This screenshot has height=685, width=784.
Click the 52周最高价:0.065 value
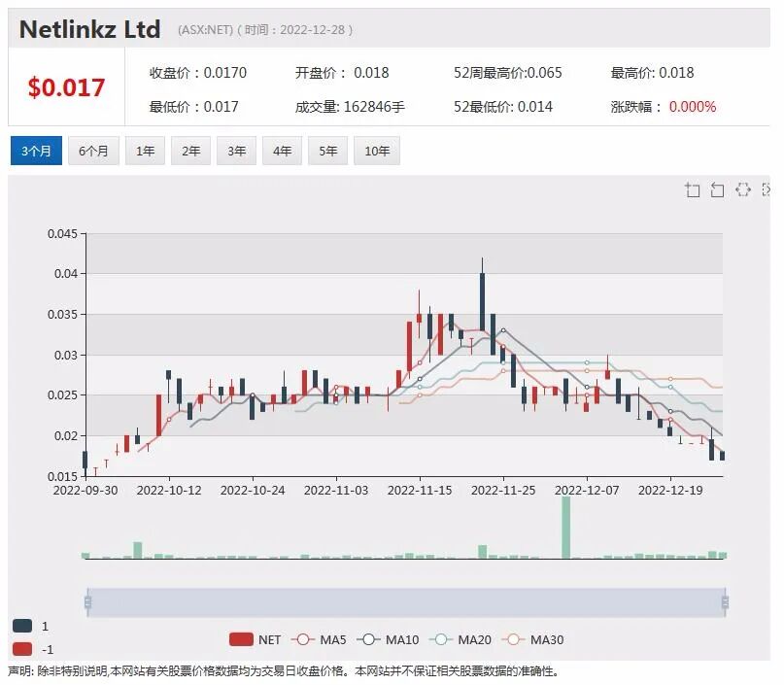click(x=507, y=73)
